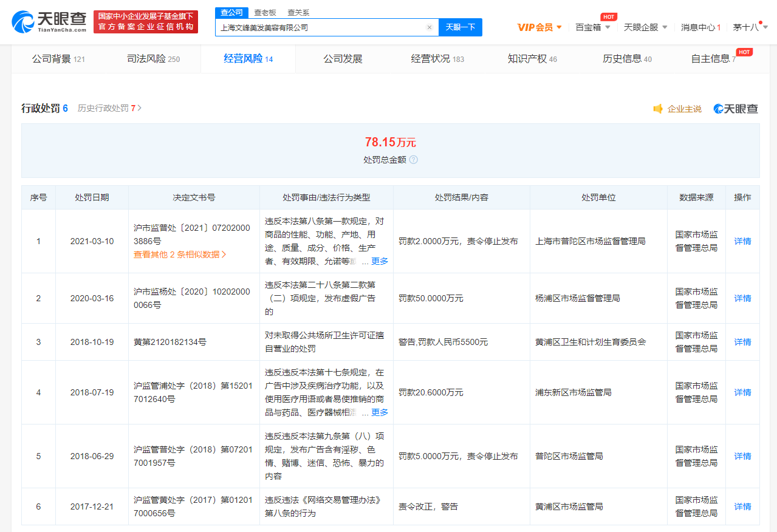Open the 经营风险 14 tab

pyautogui.click(x=248, y=59)
